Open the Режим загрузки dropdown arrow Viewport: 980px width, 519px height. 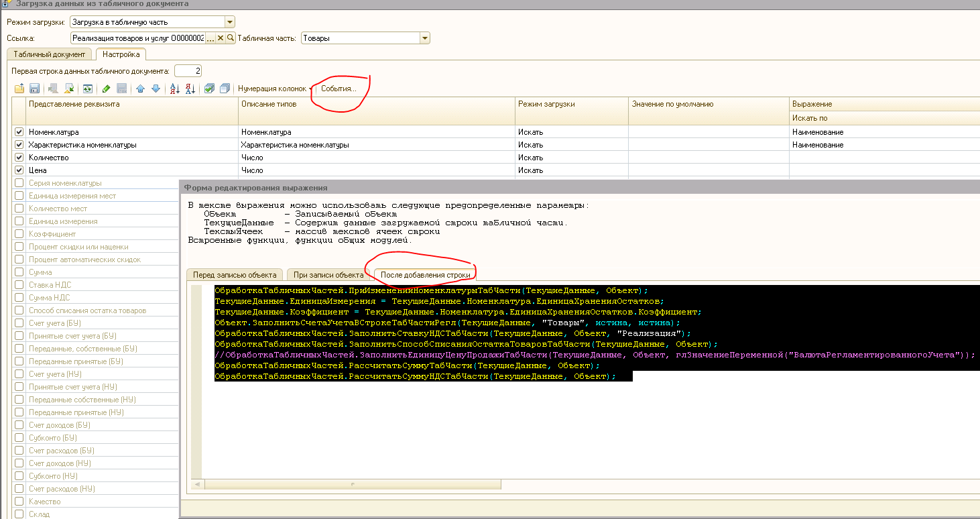230,22
